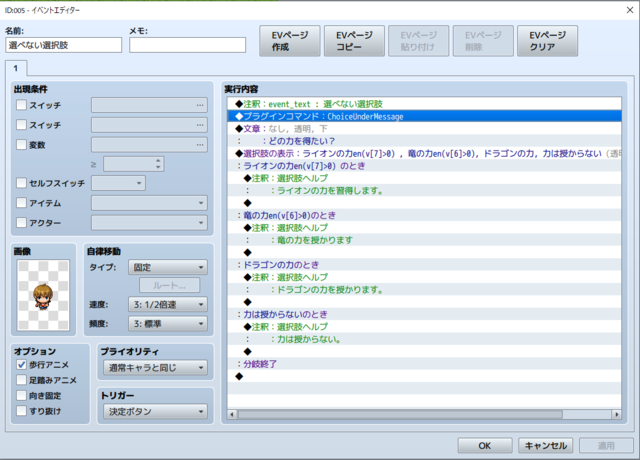
Task: Enable the アイテム condition checkbox
Action: pos(21,202)
